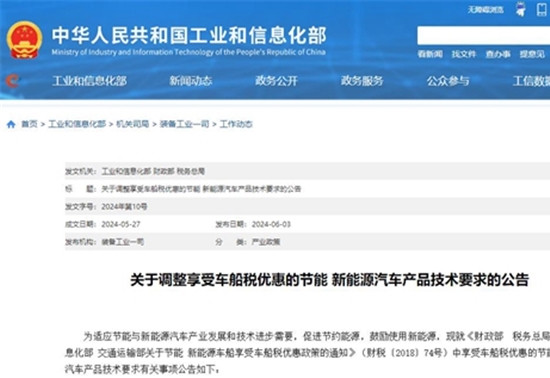550x378 pixels.
Task: Select the 搜意见 search category
Action: (532, 54)
